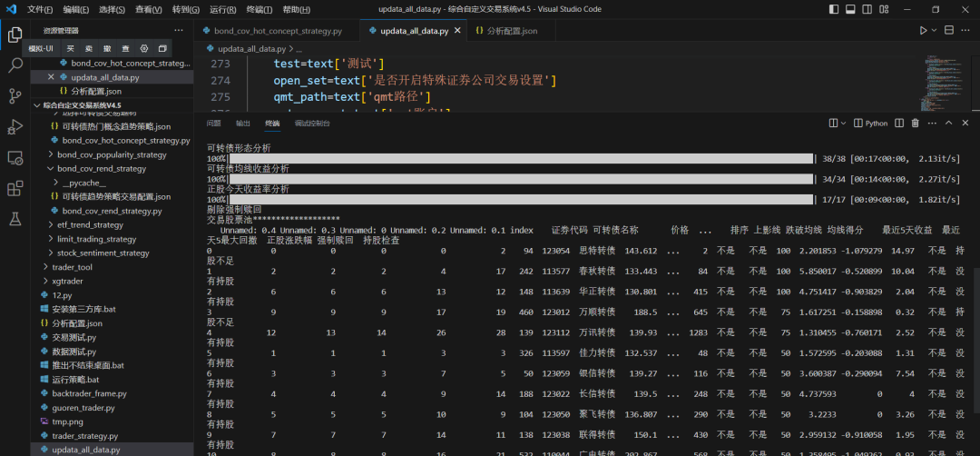Switch to 输出 panel tab

pos(243,124)
